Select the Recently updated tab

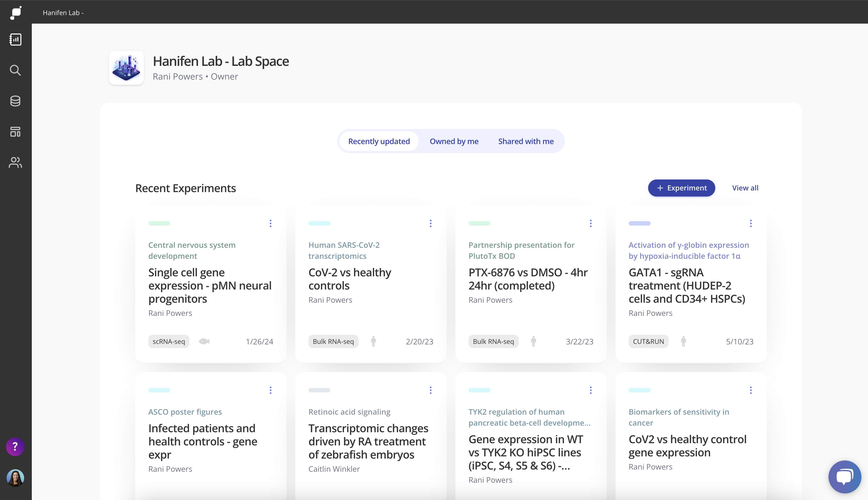pyautogui.click(x=379, y=141)
